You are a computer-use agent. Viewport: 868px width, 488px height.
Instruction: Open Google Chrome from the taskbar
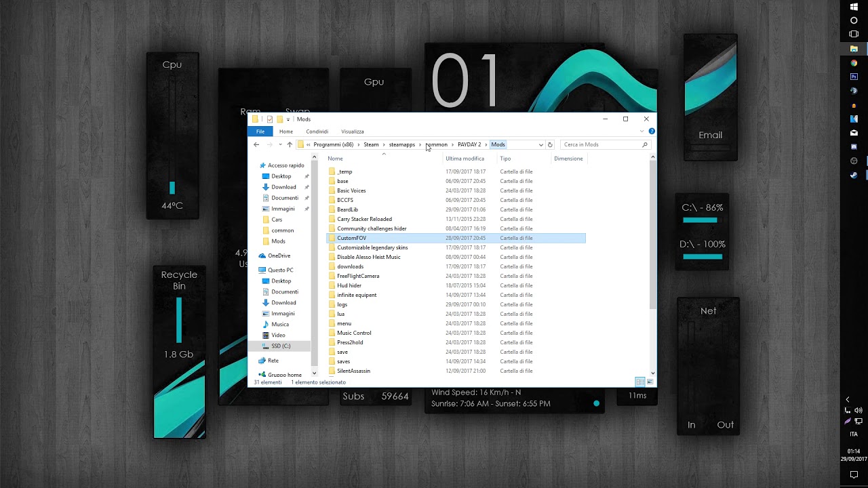tap(854, 63)
